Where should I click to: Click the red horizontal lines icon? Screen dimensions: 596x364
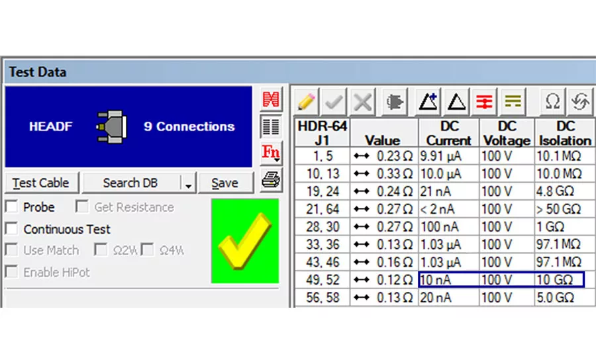click(484, 102)
